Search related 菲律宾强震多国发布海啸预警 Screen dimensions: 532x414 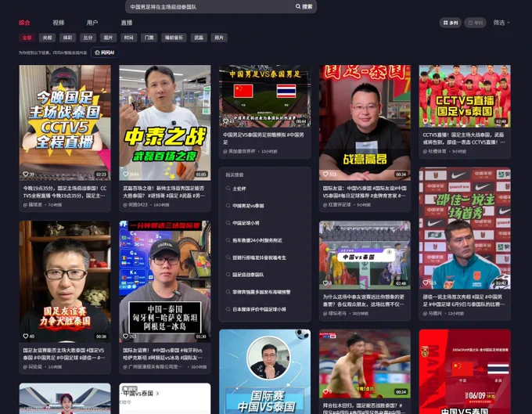261,292
